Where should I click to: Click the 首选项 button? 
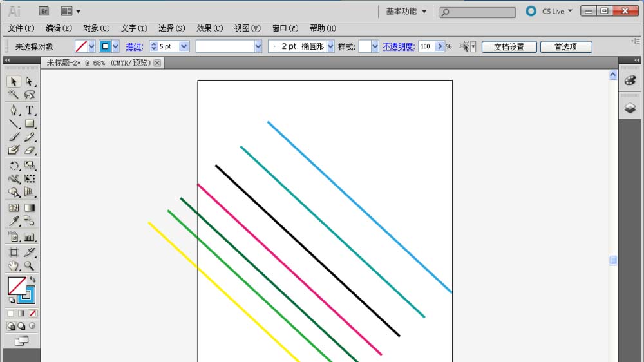(x=566, y=47)
